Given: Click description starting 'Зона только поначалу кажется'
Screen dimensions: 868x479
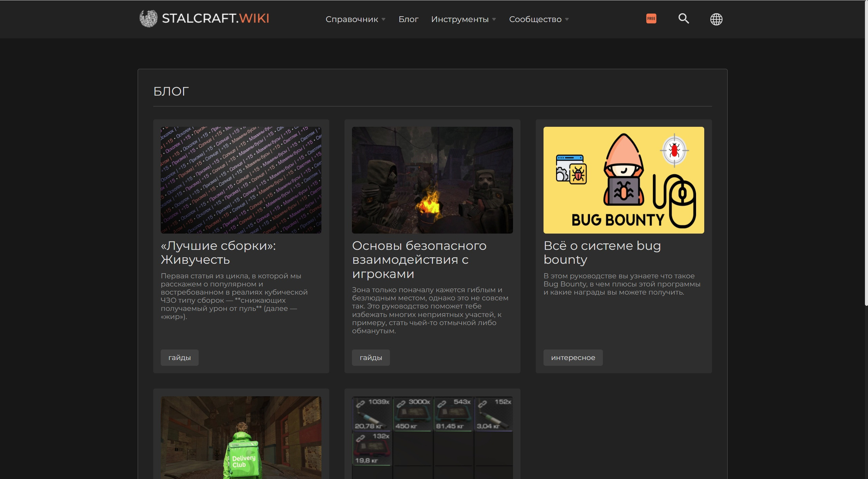Looking at the screenshot, I should coord(430,310).
